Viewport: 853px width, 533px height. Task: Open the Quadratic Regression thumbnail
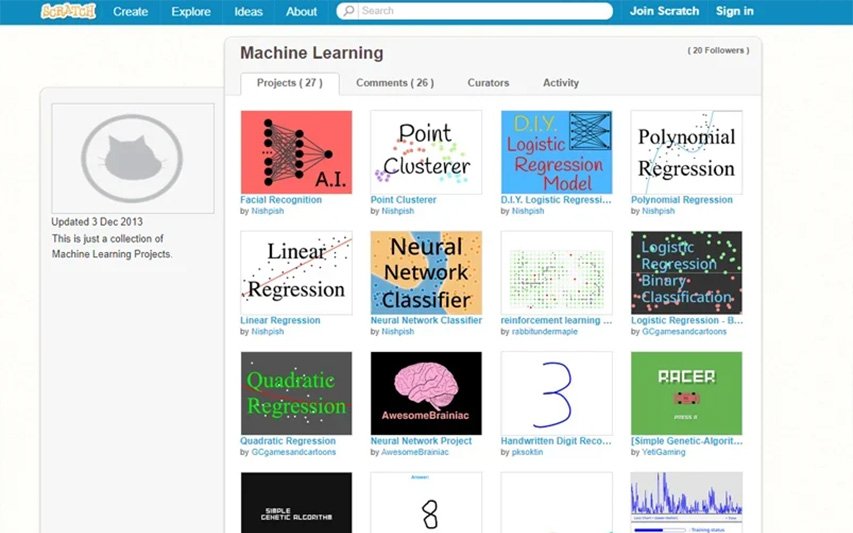[x=296, y=393]
